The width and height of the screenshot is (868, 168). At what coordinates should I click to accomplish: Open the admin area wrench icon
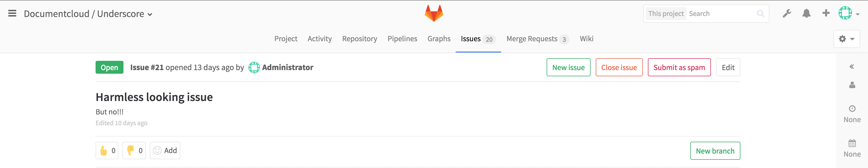tap(787, 13)
